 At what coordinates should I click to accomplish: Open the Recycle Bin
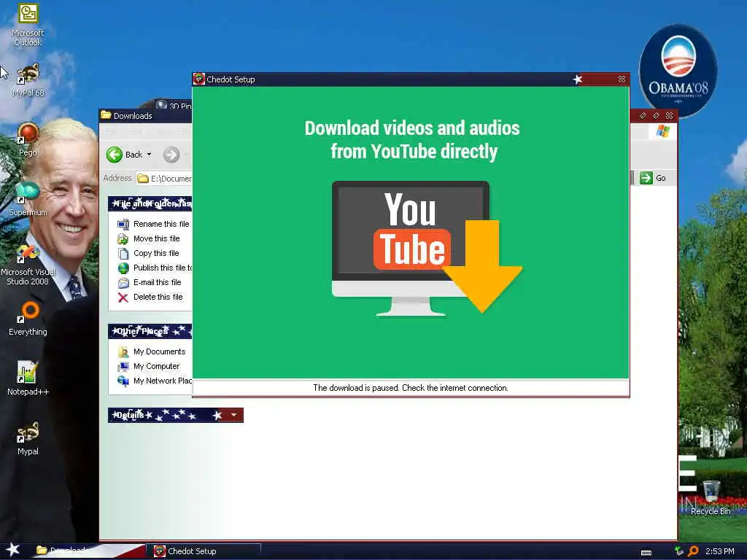pos(711,497)
